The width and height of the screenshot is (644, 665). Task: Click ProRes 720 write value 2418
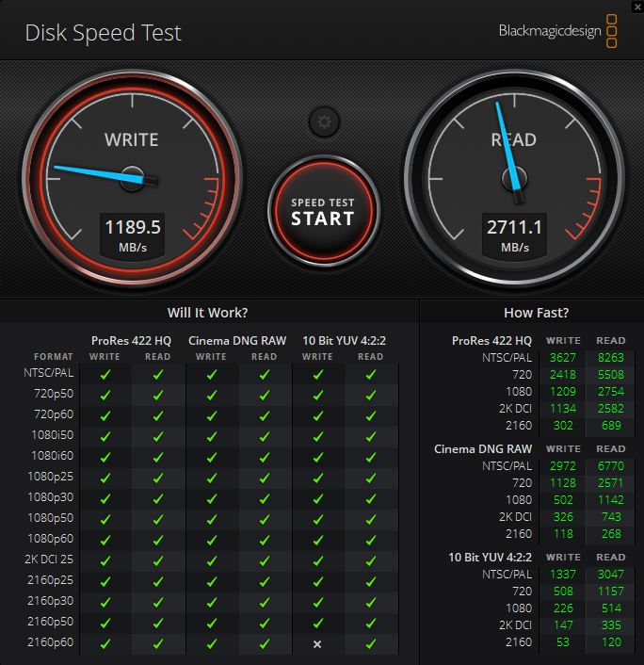pos(563,375)
